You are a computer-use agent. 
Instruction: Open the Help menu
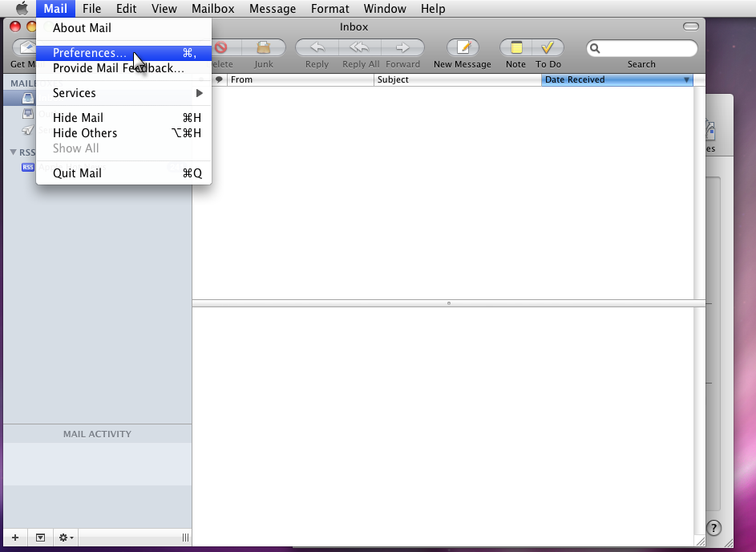pos(432,8)
